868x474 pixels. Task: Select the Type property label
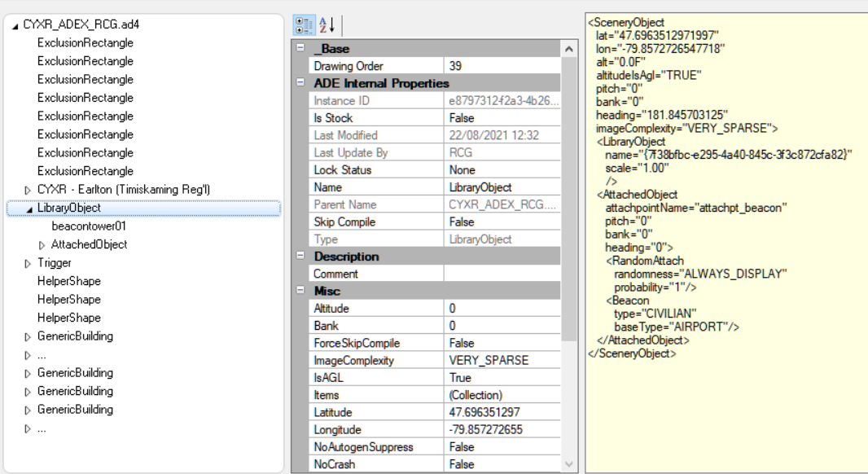coord(326,239)
